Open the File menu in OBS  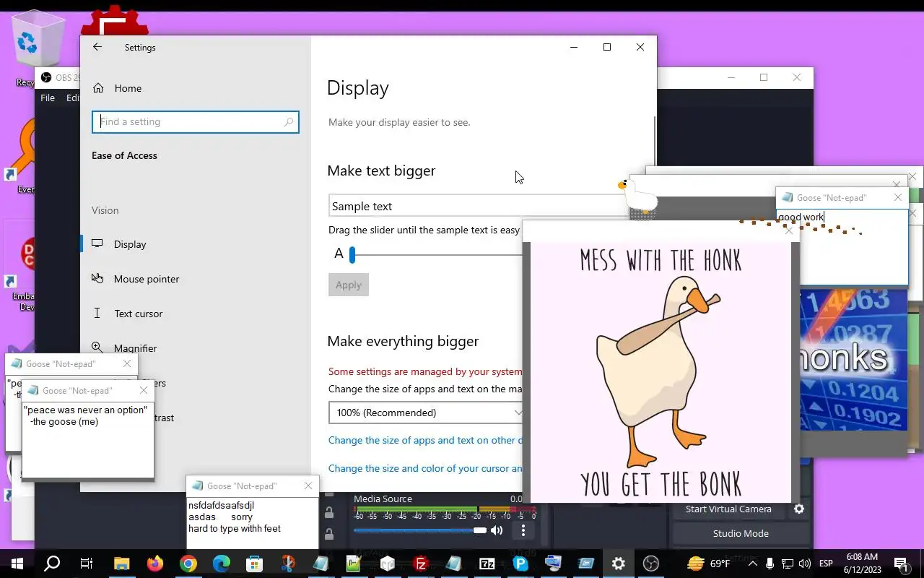click(x=48, y=98)
